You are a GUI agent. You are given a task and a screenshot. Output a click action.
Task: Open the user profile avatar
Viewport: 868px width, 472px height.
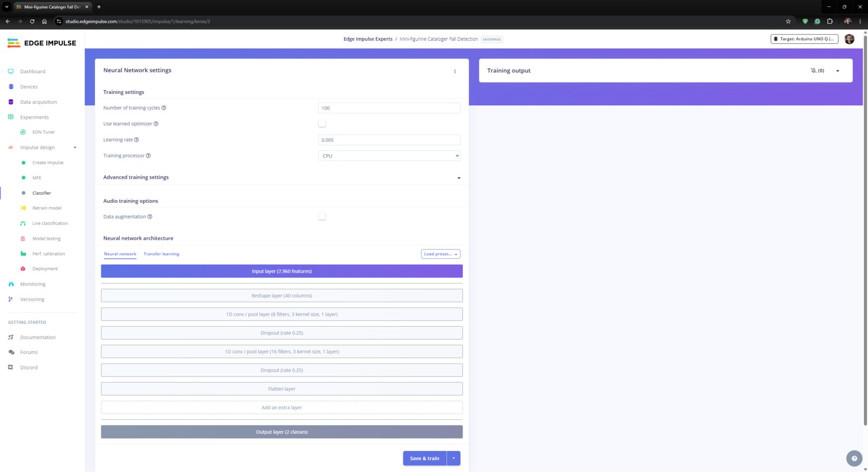(x=850, y=39)
